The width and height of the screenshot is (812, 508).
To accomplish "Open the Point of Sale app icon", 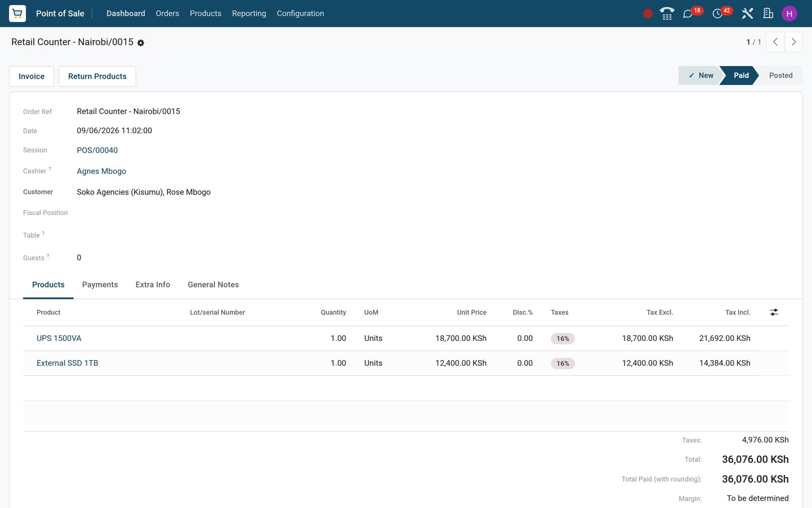I will point(17,13).
